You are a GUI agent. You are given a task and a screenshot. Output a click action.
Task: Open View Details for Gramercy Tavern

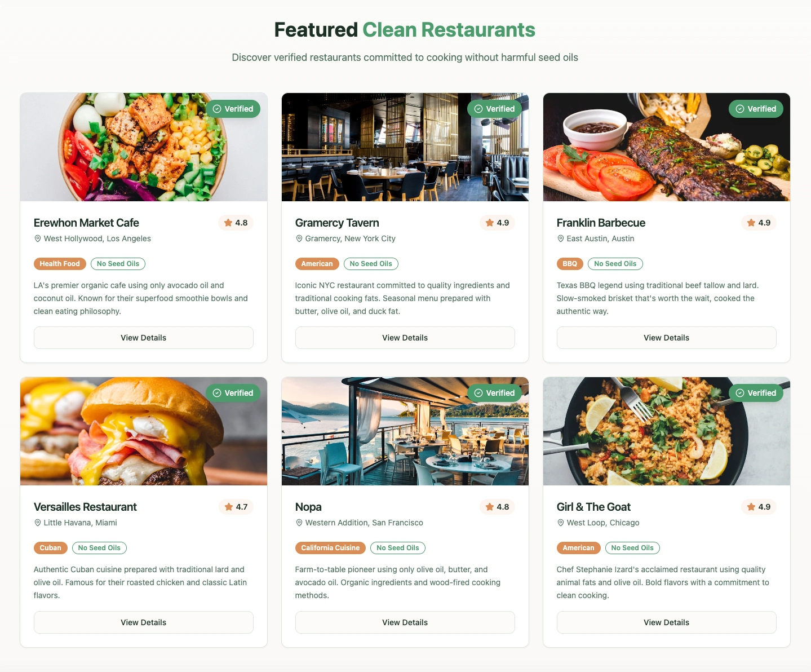405,338
